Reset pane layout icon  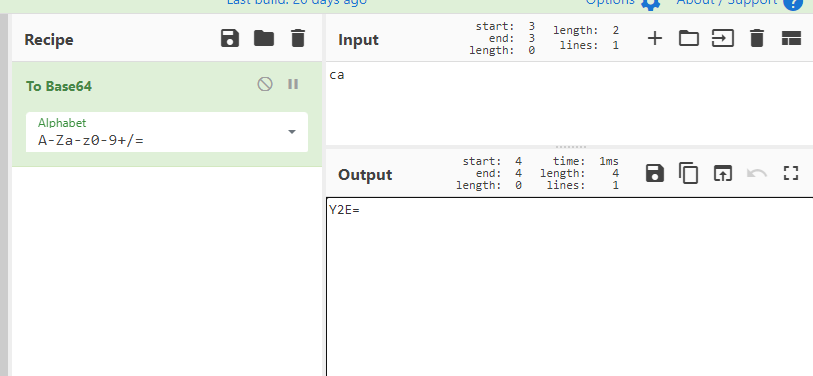point(791,38)
